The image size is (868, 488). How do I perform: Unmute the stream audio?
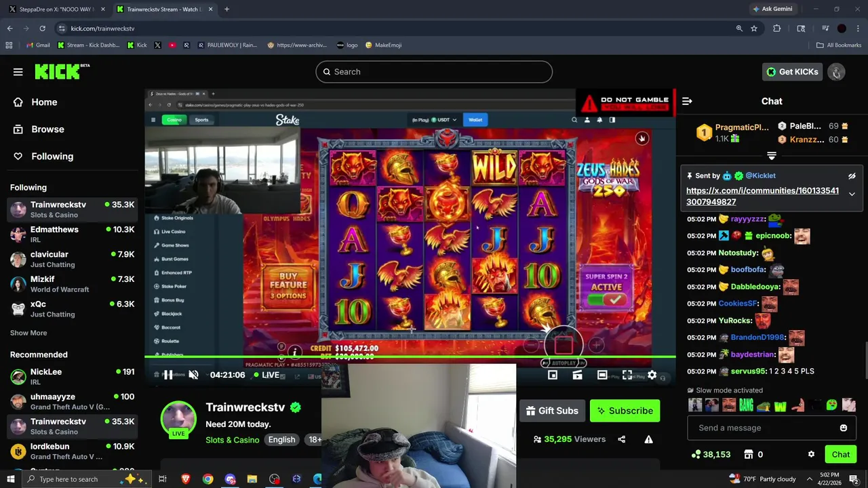click(x=193, y=375)
